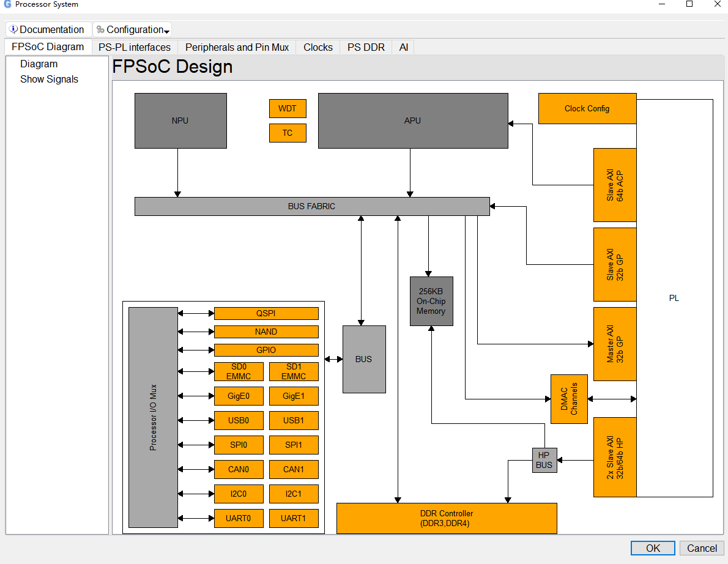This screenshot has width=728, height=564.
Task: Choose Show Signals in the left panel
Action: 49,80
